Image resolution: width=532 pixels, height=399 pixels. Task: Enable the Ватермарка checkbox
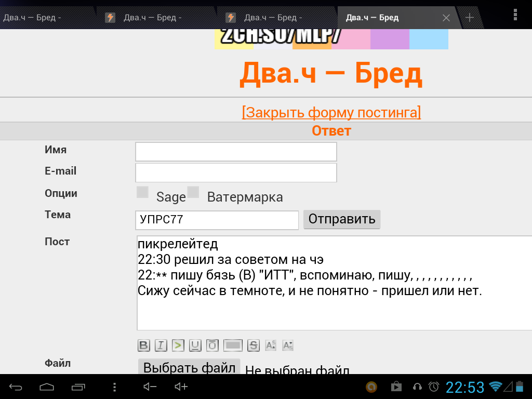click(193, 192)
